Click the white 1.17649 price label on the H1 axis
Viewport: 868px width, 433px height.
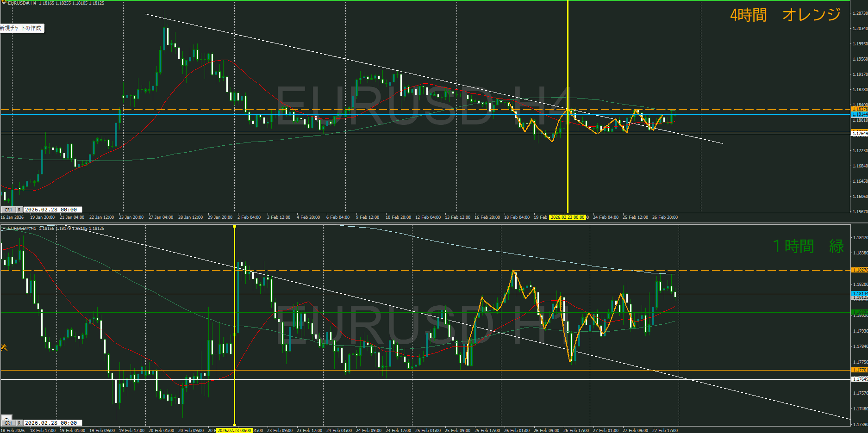point(860,379)
